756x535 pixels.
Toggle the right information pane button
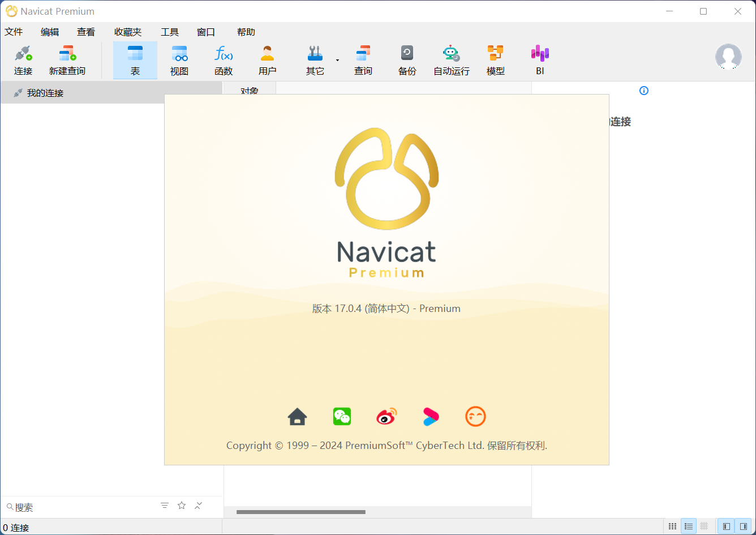744,527
